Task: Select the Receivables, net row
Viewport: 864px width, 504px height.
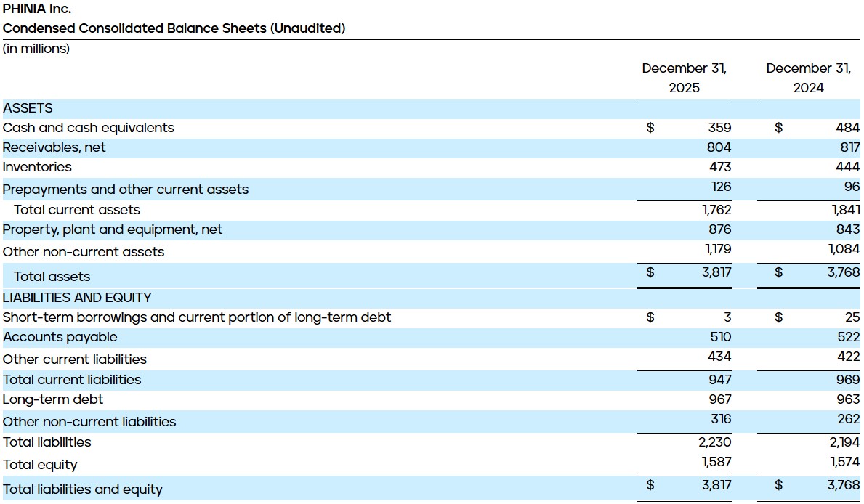Action: tap(54, 147)
